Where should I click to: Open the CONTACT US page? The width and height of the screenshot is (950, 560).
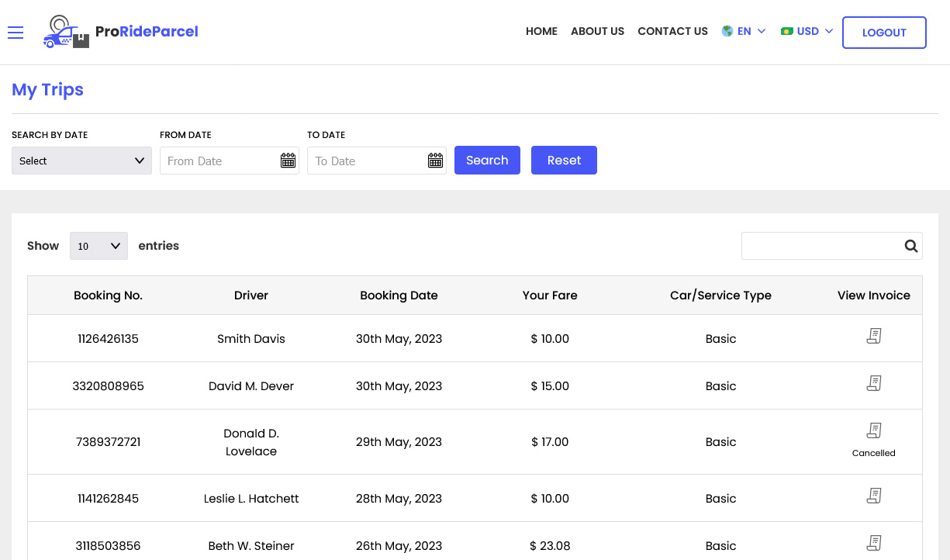pyautogui.click(x=672, y=32)
